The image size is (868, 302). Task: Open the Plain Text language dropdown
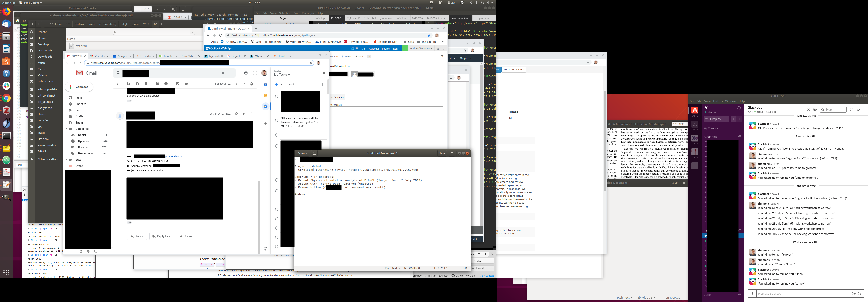pos(392,268)
